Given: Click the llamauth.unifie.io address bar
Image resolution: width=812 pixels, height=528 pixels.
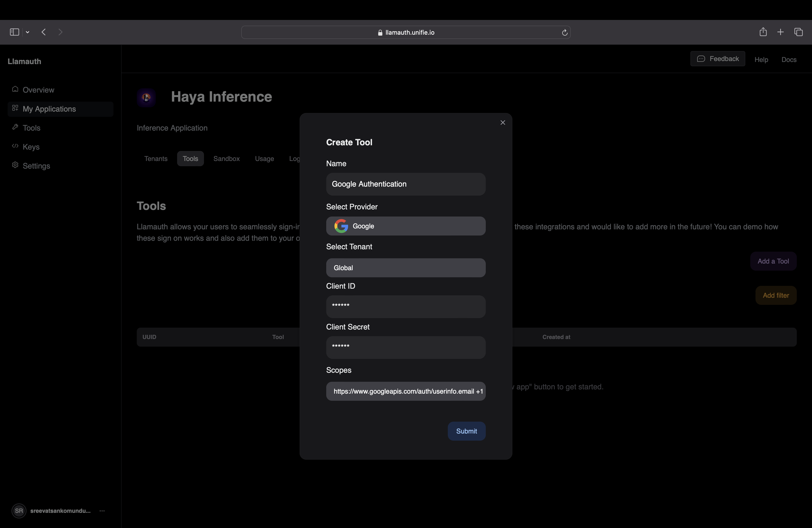Looking at the screenshot, I should tap(406, 32).
